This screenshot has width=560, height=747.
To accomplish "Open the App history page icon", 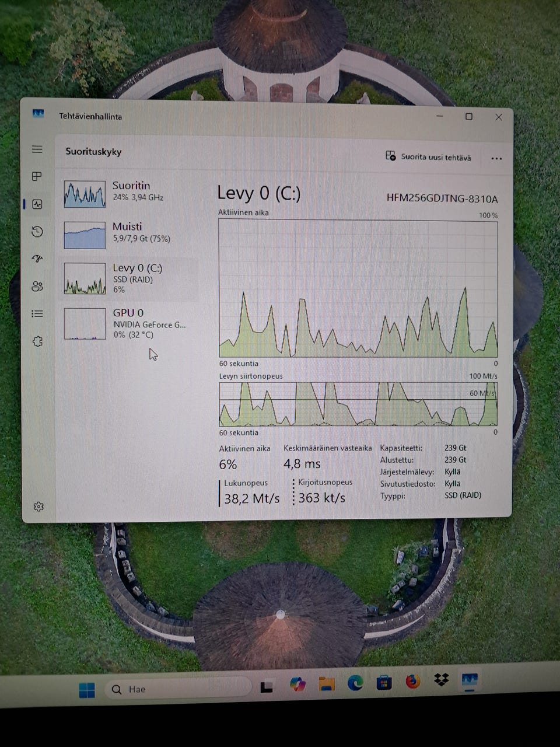I will coord(37,232).
